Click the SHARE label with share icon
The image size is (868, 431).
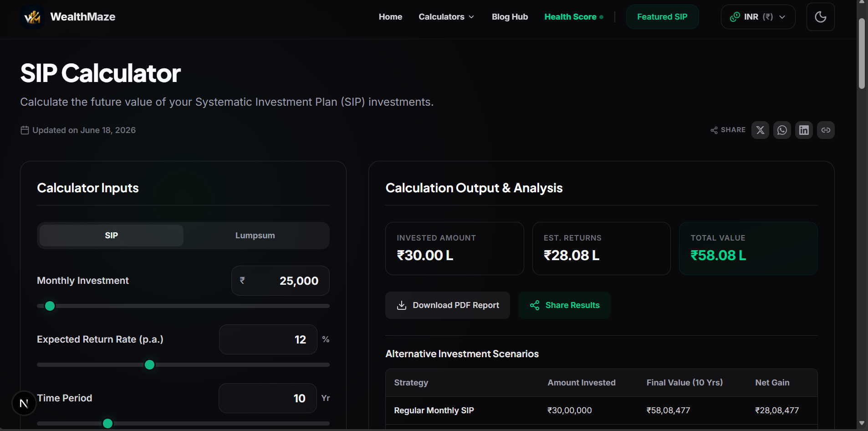click(728, 130)
